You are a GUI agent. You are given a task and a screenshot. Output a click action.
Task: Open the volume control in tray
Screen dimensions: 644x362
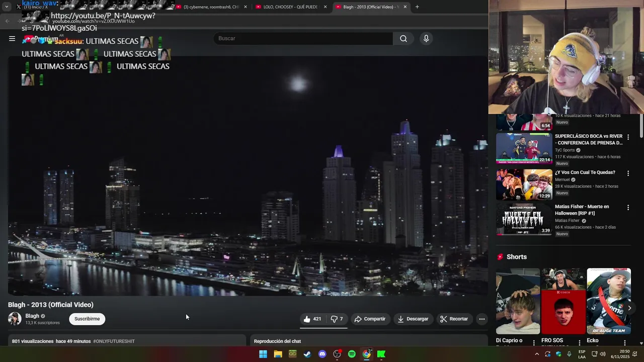coord(603,354)
